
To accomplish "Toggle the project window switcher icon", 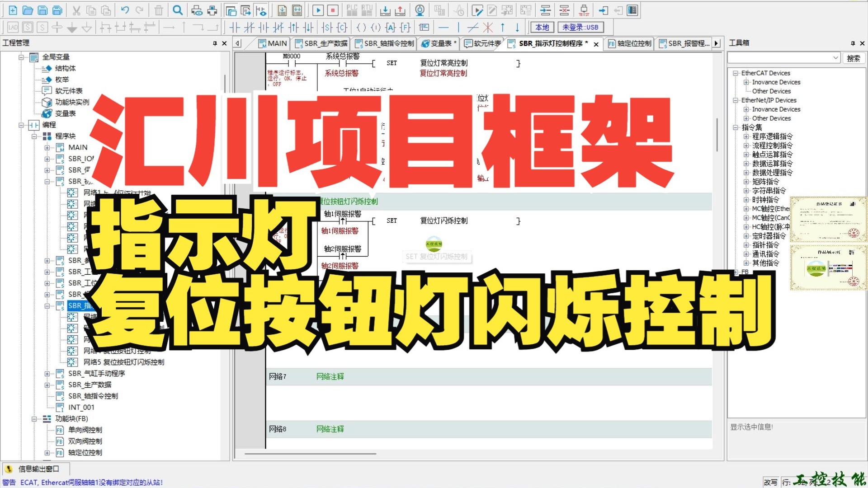I will [231, 10].
